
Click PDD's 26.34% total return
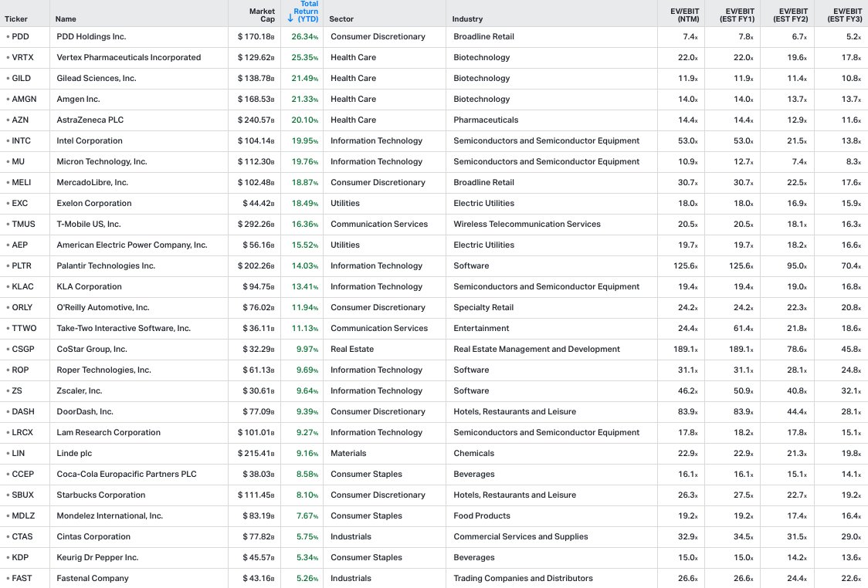pyautogui.click(x=305, y=36)
